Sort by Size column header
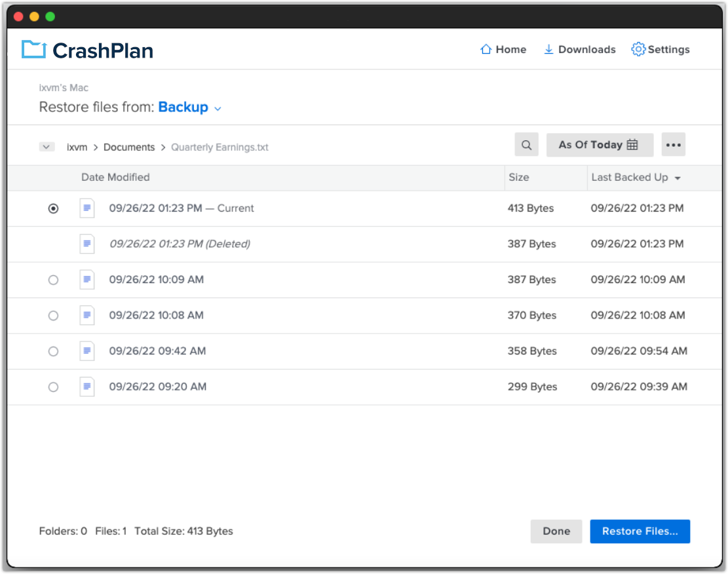This screenshot has height=574, width=728. coord(518,178)
